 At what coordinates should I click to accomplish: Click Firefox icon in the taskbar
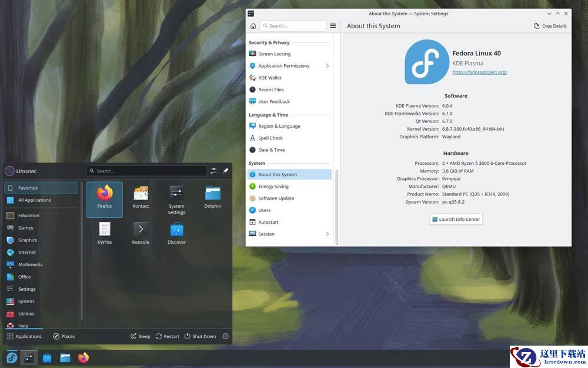(x=83, y=357)
